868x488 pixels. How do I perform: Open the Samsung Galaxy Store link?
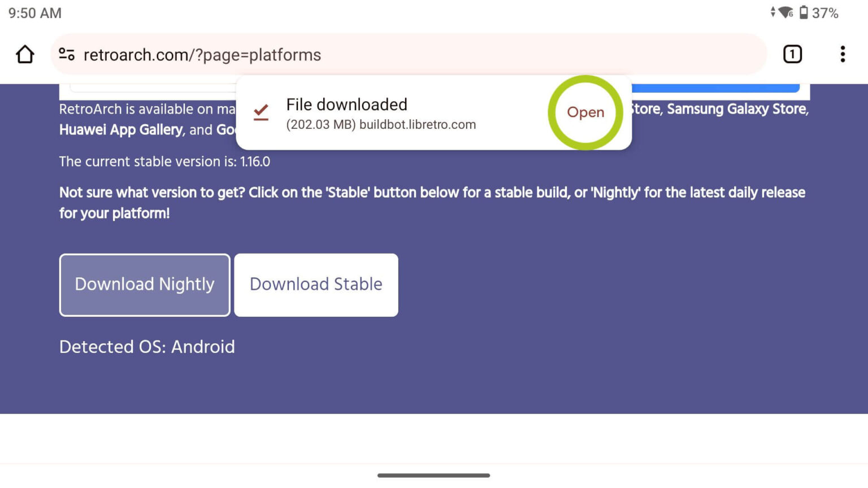(x=736, y=109)
